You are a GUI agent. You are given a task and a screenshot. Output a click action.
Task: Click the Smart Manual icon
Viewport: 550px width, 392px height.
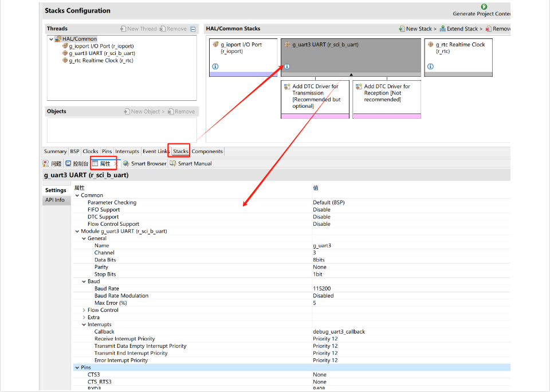tap(173, 163)
